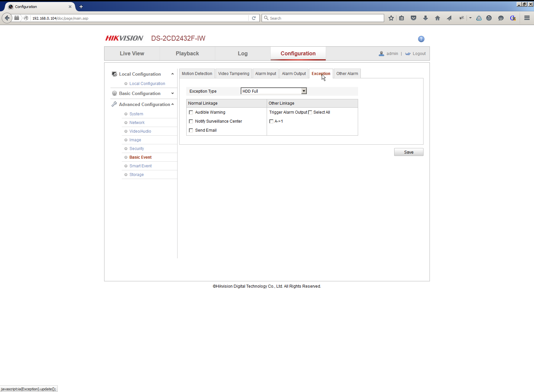
Task: Close the Configuration browser tab
Action: pyautogui.click(x=70, y=7)
